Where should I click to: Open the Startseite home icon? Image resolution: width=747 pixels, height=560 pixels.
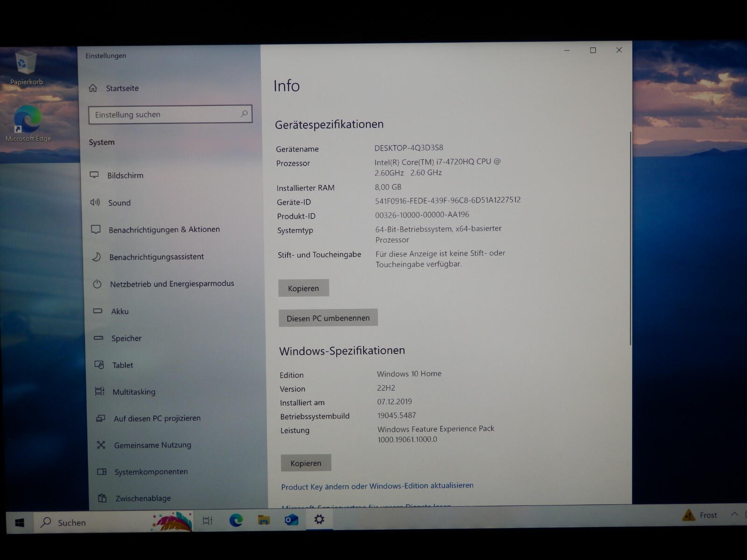pyautogui.click(x=93, y=88)
